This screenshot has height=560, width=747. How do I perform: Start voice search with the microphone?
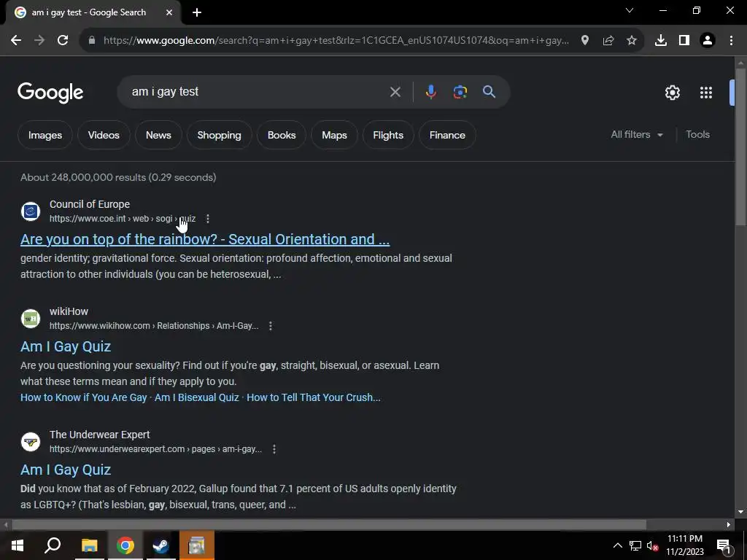coord(430,92)
